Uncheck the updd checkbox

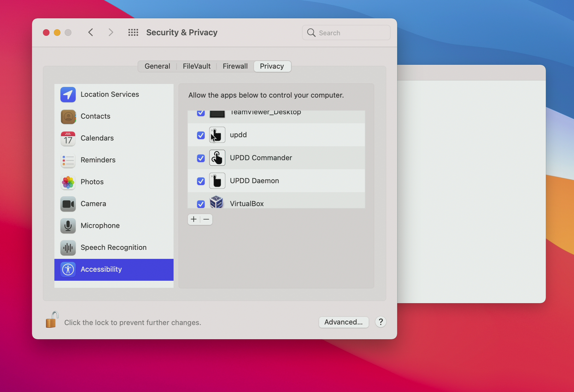coord(201,135)
